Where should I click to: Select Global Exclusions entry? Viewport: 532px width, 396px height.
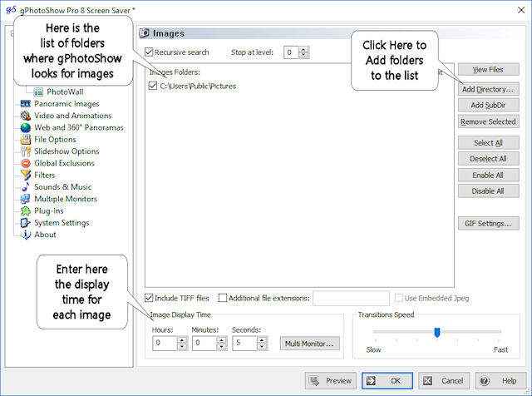pos(64,163)
